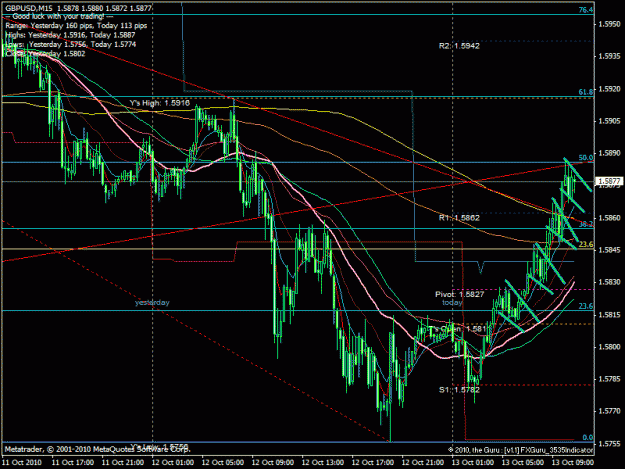Click the Close: Yesterday 1.5802 info line
The width and height of the screenshot is (625, 469).
click(45, 54)
